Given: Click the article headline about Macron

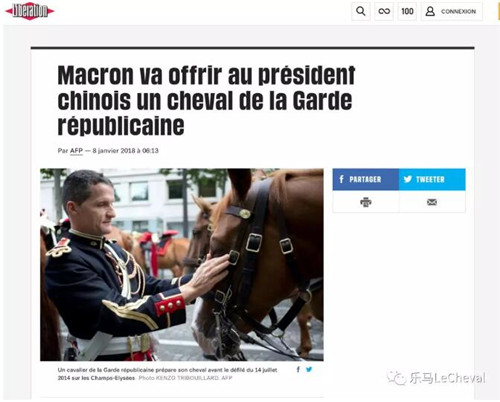Looking at the screenshot, I should point(206,100).
